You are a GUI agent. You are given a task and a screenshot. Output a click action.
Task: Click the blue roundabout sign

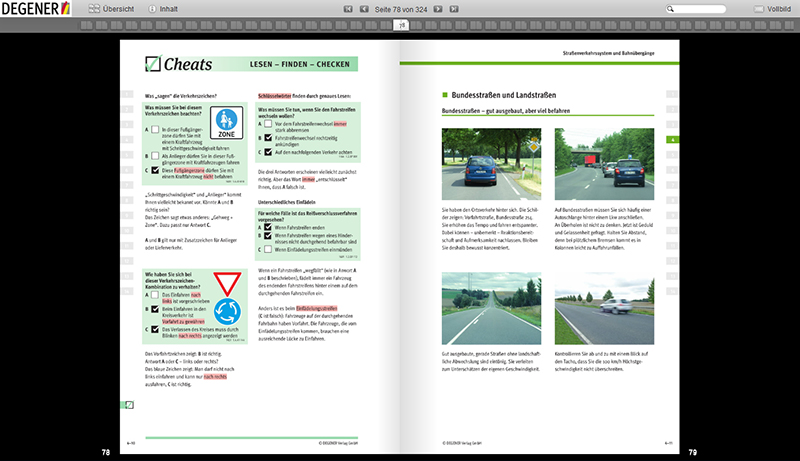point(227,312)
